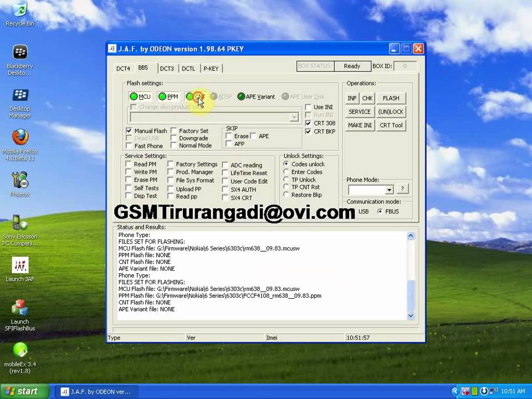
Task: Click the (UN)LOCK button
Action: point(391,111)
